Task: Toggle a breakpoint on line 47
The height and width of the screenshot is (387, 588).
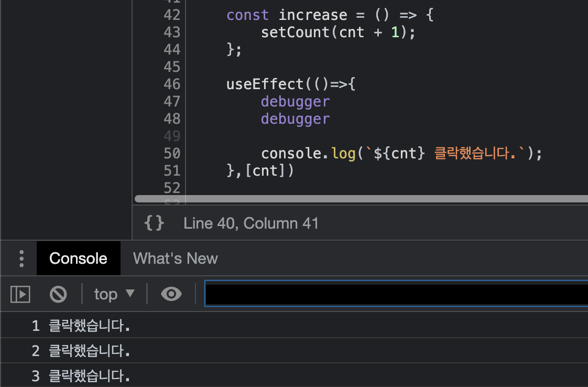Action: click(171, 101)
